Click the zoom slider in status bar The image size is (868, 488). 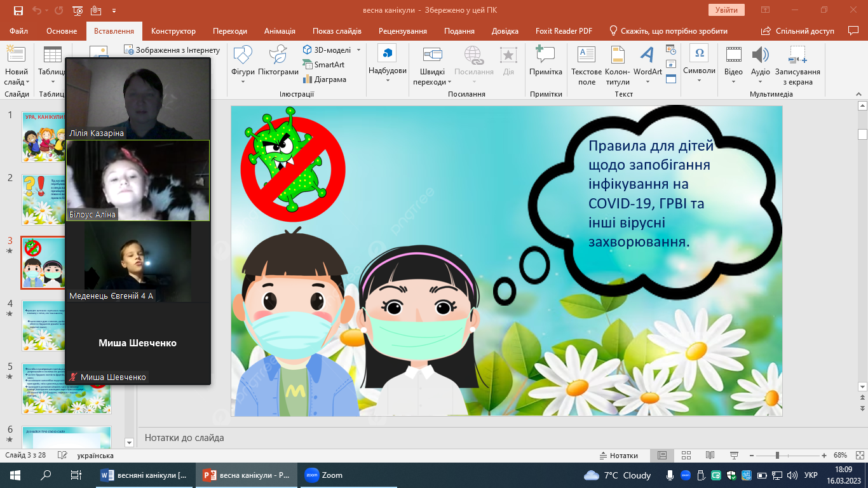777,456
